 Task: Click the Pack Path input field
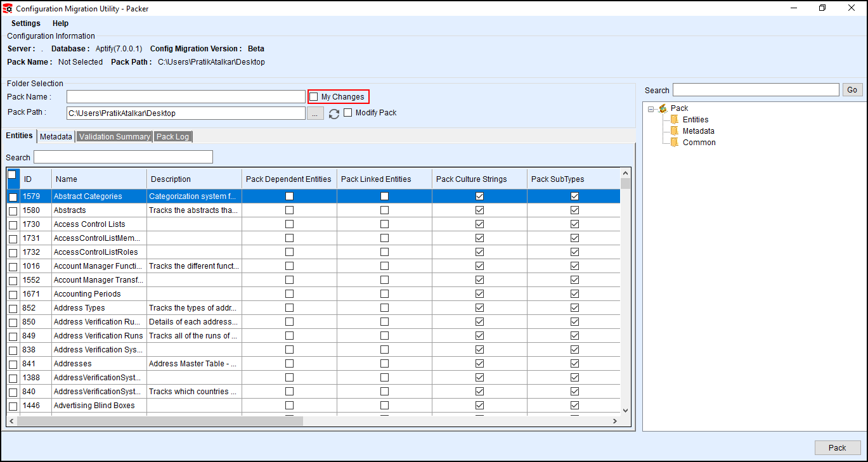186,113
